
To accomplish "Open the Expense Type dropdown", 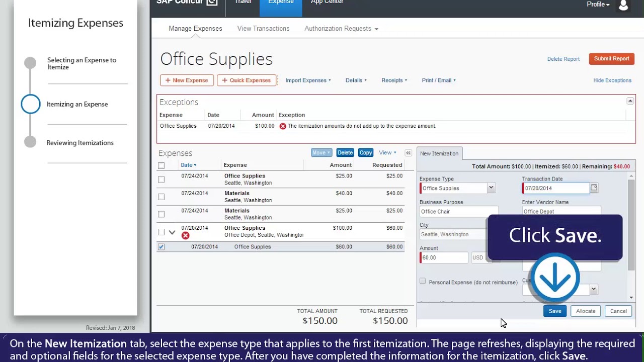I will 491,188.
